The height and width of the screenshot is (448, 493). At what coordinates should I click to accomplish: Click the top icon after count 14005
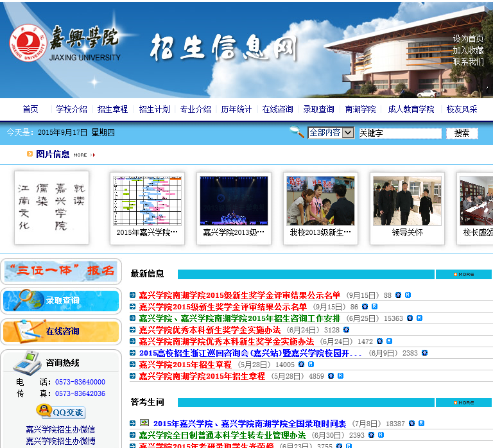click(x=301, y=365)
